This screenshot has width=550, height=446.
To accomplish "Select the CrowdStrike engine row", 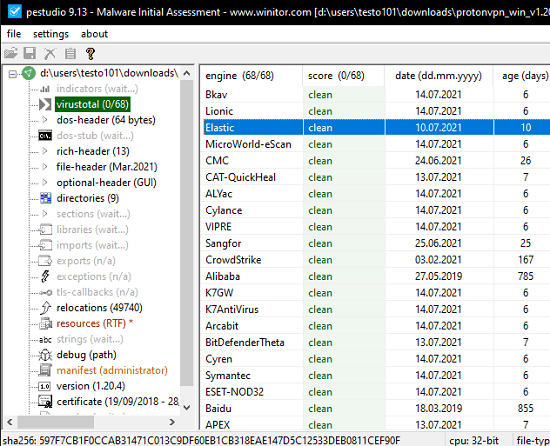I will tap(375, 260).
